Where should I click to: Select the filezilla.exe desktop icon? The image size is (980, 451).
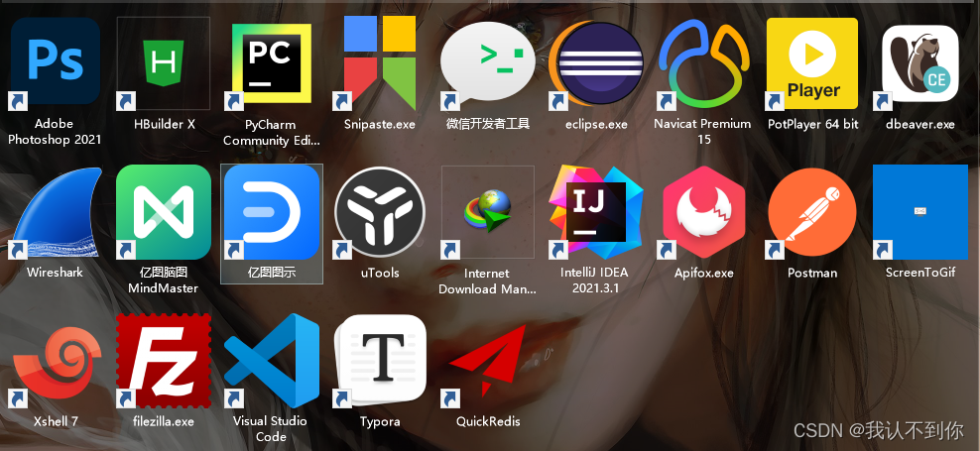coord(163,361)
